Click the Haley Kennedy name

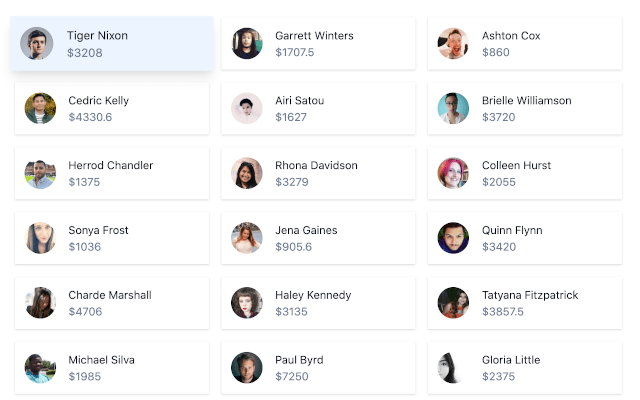tap(313, 295)
